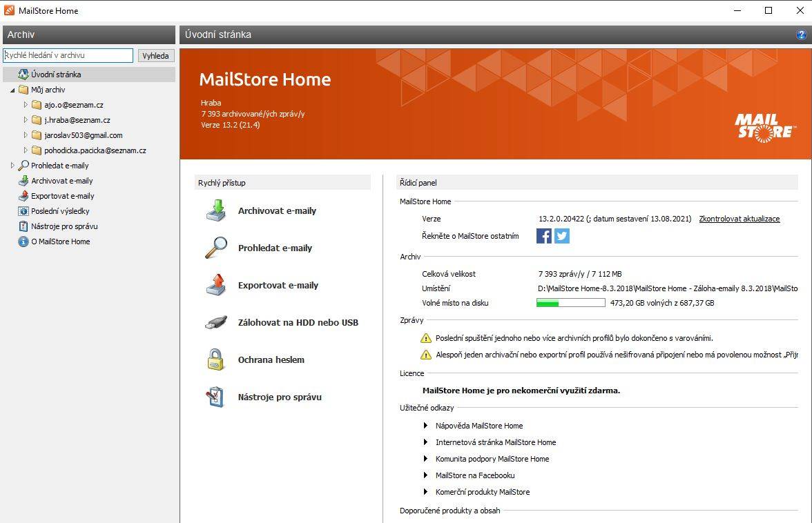This screenshot has width=812, height=523.
Task: Open Ochrana heslem quick access link
Action: [x=271, y=359]
